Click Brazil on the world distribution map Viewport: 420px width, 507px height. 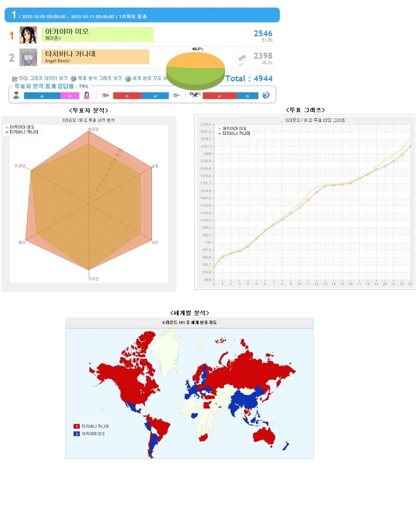[161, 428]
